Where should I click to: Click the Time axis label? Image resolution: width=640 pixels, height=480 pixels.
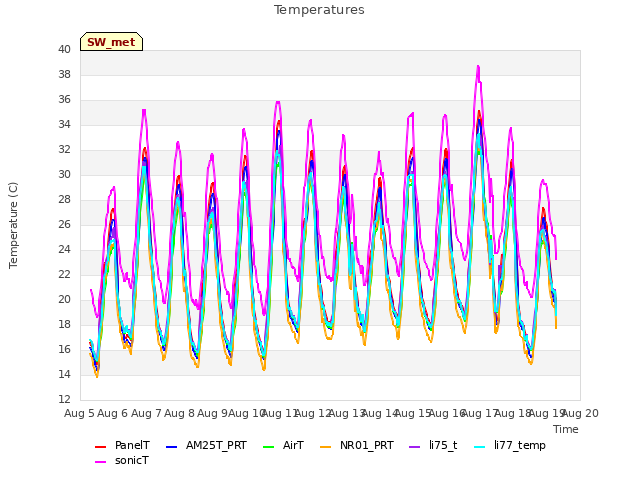click(x=566, y=429)
